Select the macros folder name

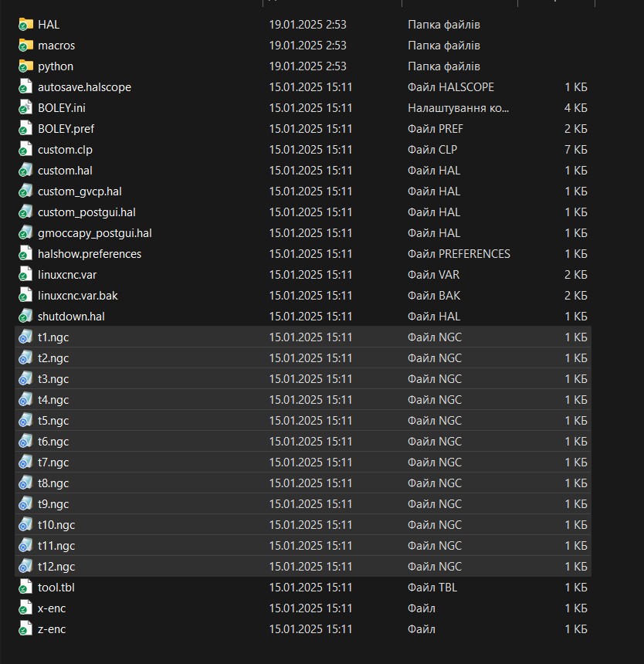point(56,46)
